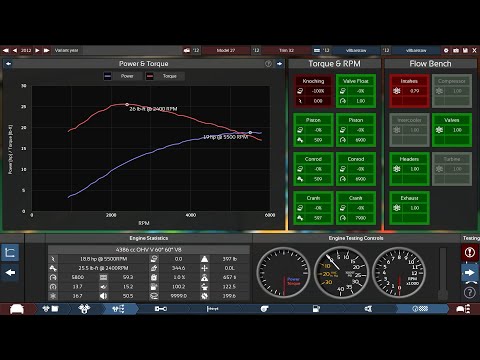
Task: Step forward one year
Action: tap(37, 50)
